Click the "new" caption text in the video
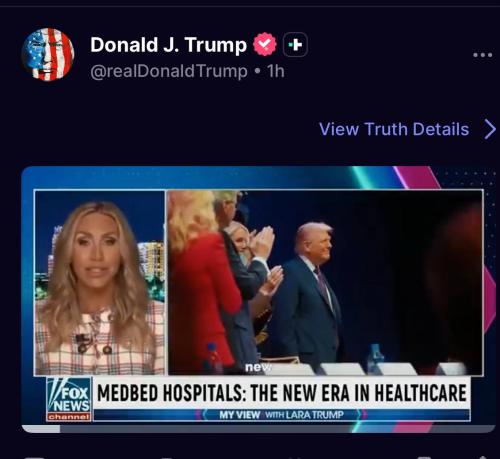 pyautogui.click(x=258, y=367)
